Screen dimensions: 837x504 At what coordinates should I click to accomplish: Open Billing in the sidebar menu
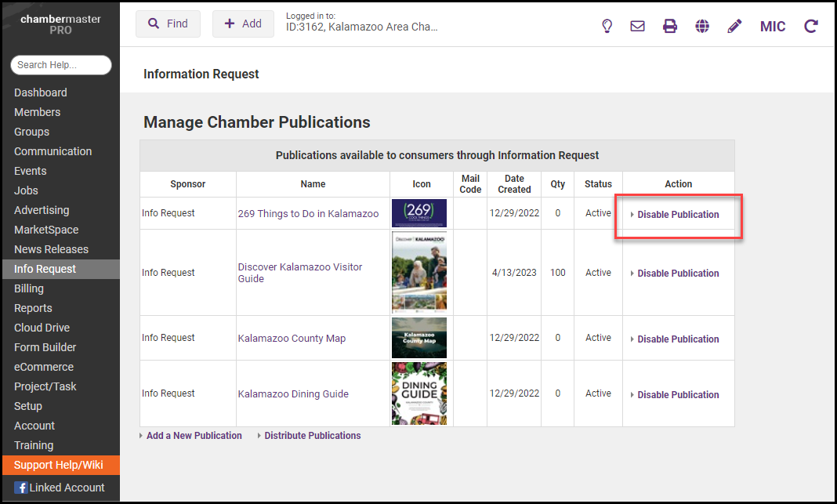[29, 288]
